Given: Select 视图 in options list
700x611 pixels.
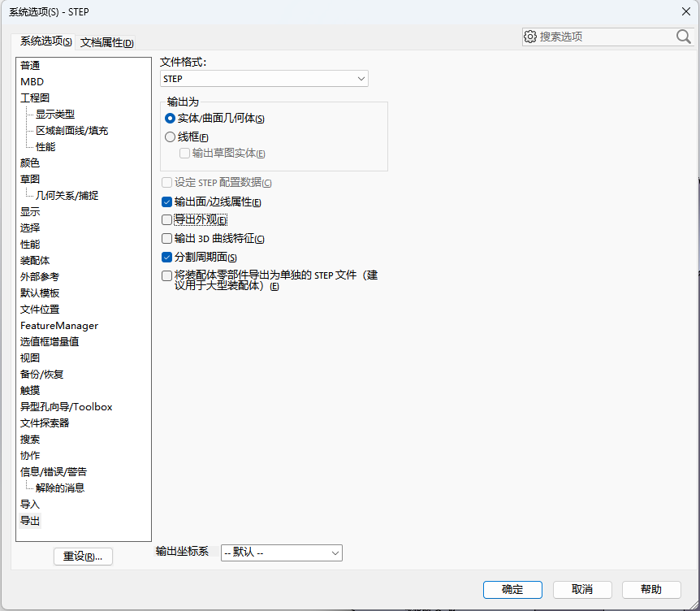Looking at the screenshot, I should [30, 357].
